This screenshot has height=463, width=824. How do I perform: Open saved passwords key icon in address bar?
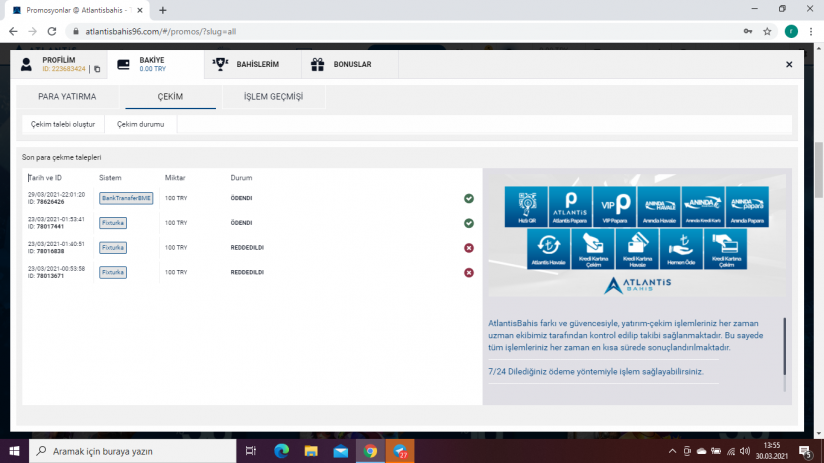coord(747,32)
